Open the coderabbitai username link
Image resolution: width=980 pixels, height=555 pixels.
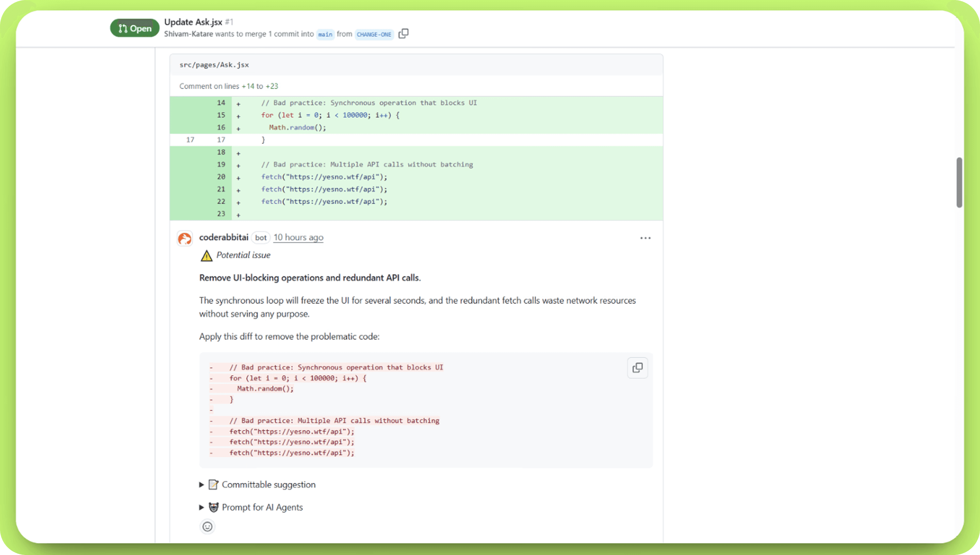(x=223, y=237)
